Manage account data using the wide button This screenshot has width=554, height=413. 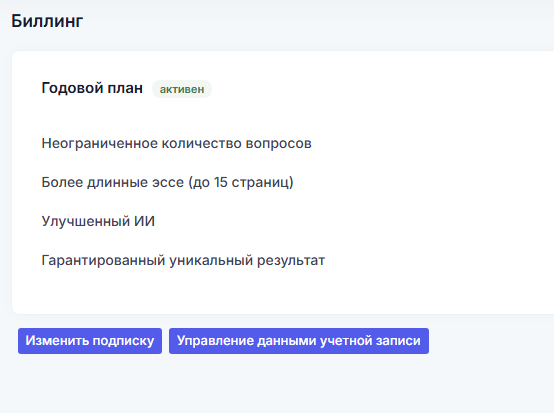click(299, 341)
